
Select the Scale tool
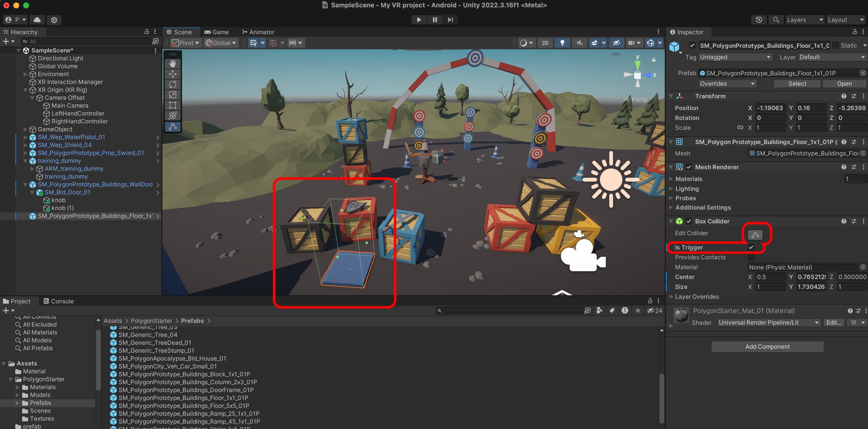pos(172,95)
